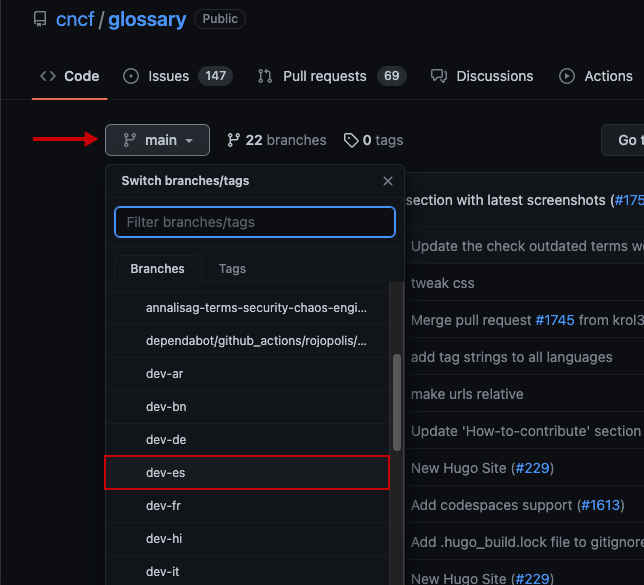Click the Issues circle icon

coord(131,76)
